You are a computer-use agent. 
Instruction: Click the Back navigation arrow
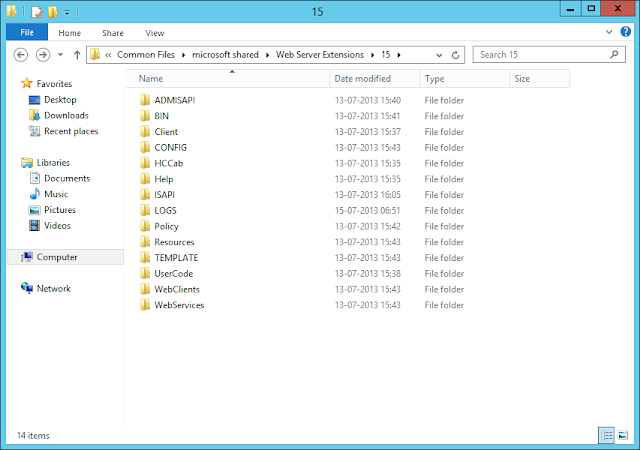pyautogui.click(x=21, y=55)
